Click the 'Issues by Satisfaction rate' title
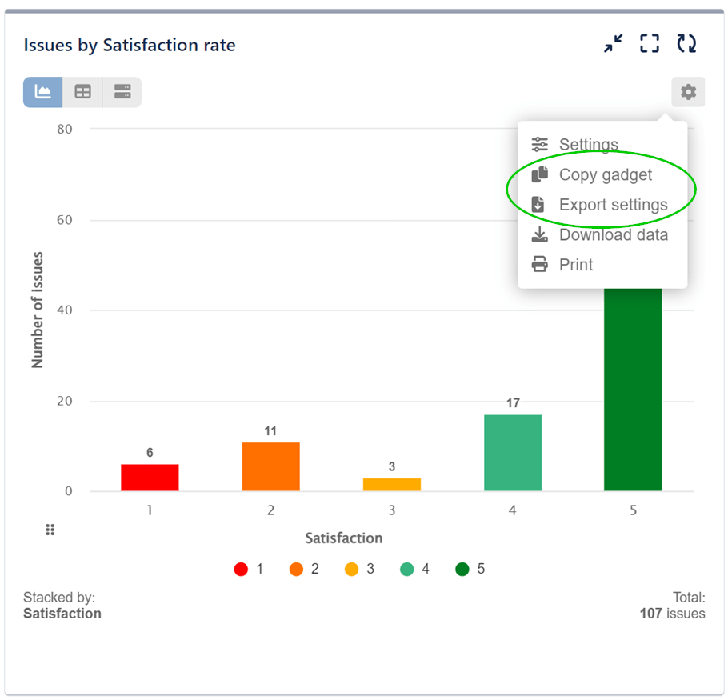This screenshot has height=700, width=728. pos(130,45)
